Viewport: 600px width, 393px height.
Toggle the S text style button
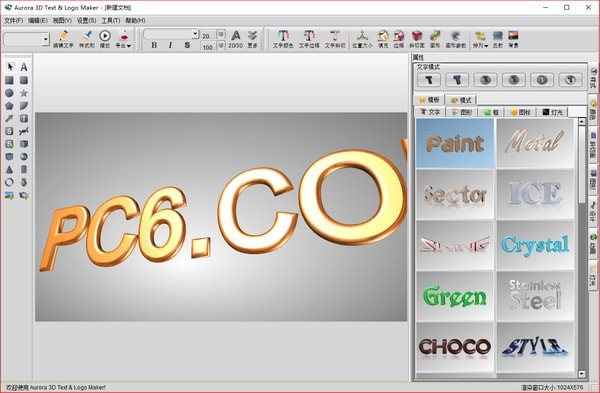point(187,45)
